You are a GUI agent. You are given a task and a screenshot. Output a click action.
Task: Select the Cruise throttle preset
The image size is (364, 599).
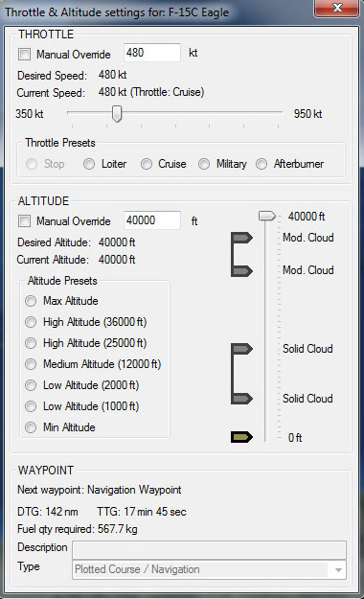(147, 164)
